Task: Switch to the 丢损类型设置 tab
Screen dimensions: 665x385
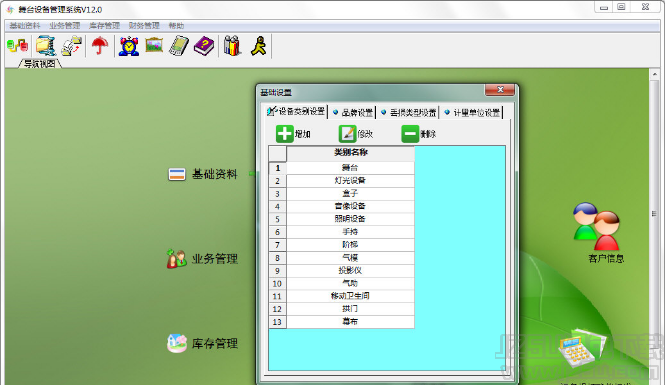Action: (x=408, y=112)
